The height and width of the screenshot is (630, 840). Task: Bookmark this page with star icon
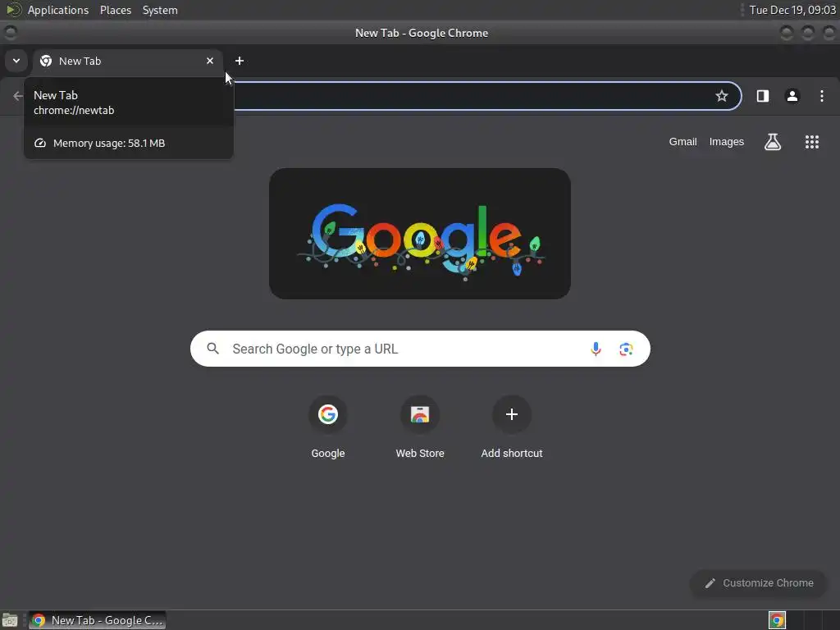(x=722, y=96)
